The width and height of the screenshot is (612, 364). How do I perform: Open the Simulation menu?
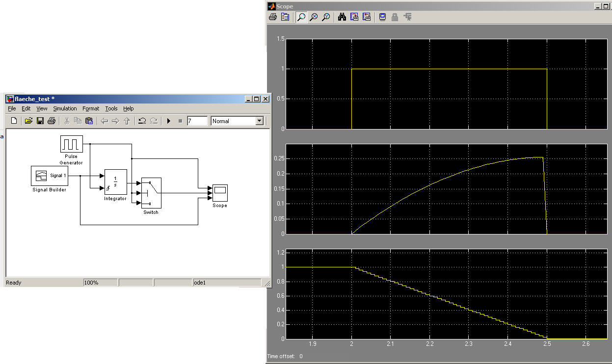pos(65,108)
